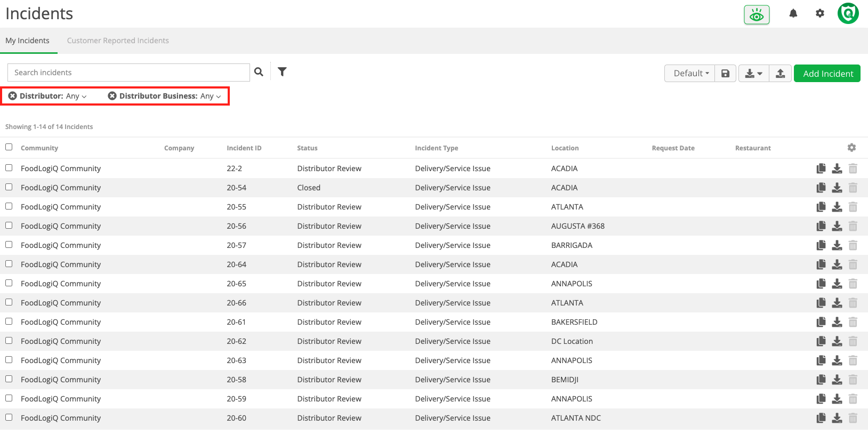Save the current view with disk icon

pos(725,74)
